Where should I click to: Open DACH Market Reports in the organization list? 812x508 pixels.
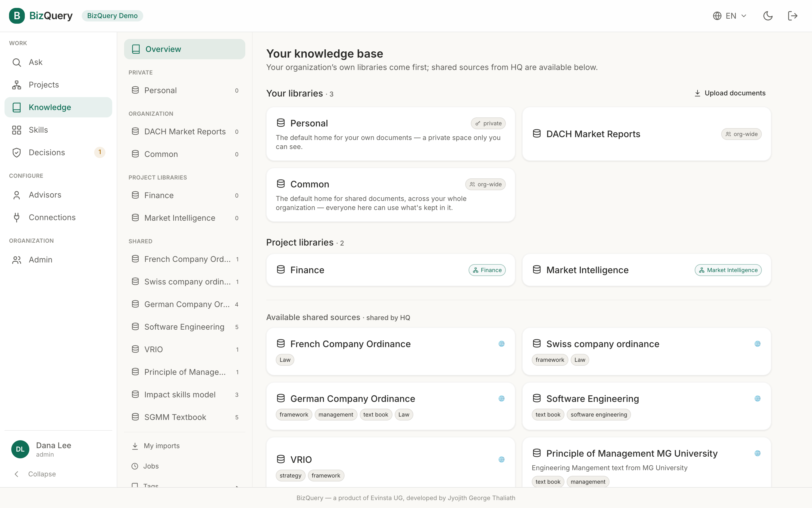pyautogui.click(x=185, y=132)
